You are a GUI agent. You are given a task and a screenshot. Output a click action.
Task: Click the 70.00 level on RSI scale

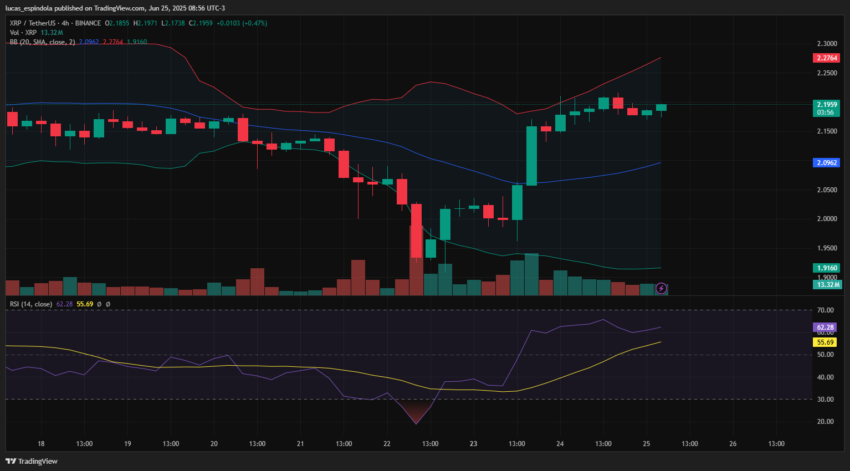pyautogui.click(x=825, y=310)
